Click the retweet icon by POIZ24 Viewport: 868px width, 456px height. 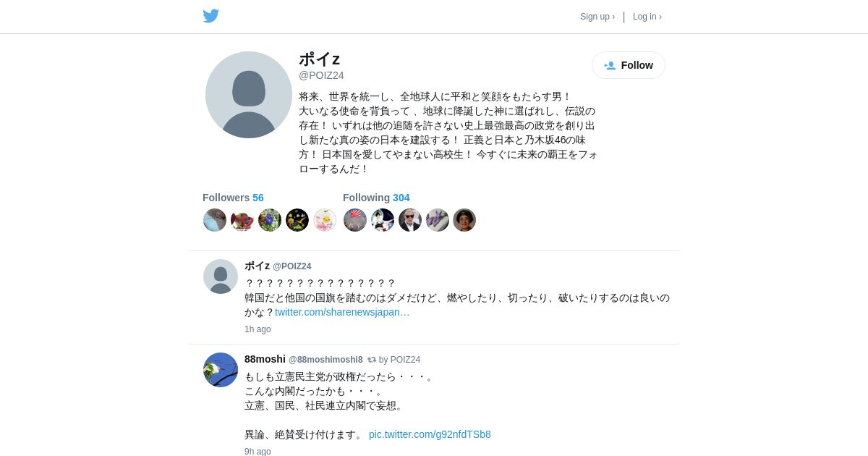pos(372,360)
